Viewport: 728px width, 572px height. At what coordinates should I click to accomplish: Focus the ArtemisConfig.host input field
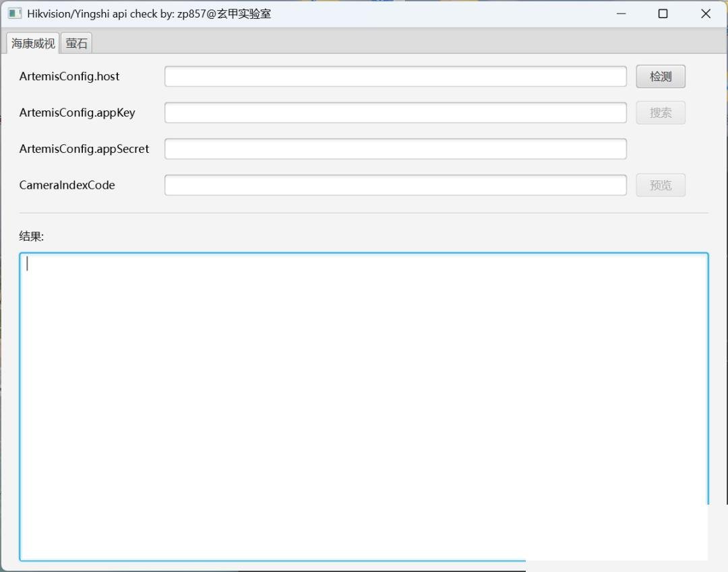click(396, 77)
